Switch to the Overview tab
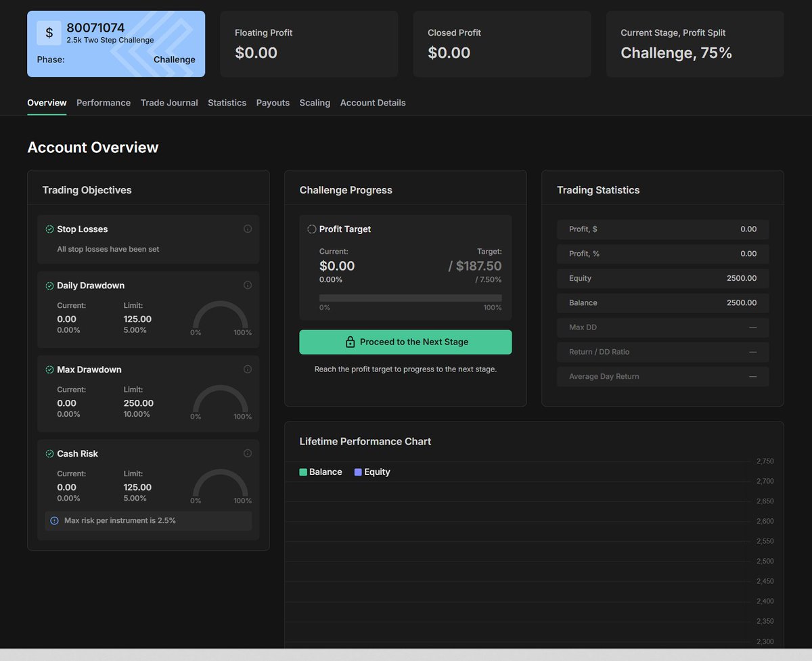Screen dimensions: 812x661 [47, 103]
